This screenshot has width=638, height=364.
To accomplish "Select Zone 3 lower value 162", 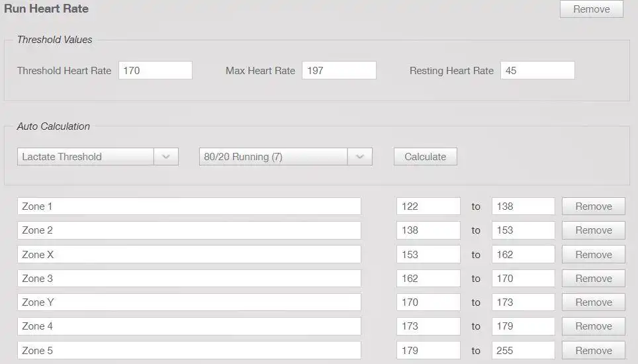I will point(428,279).
